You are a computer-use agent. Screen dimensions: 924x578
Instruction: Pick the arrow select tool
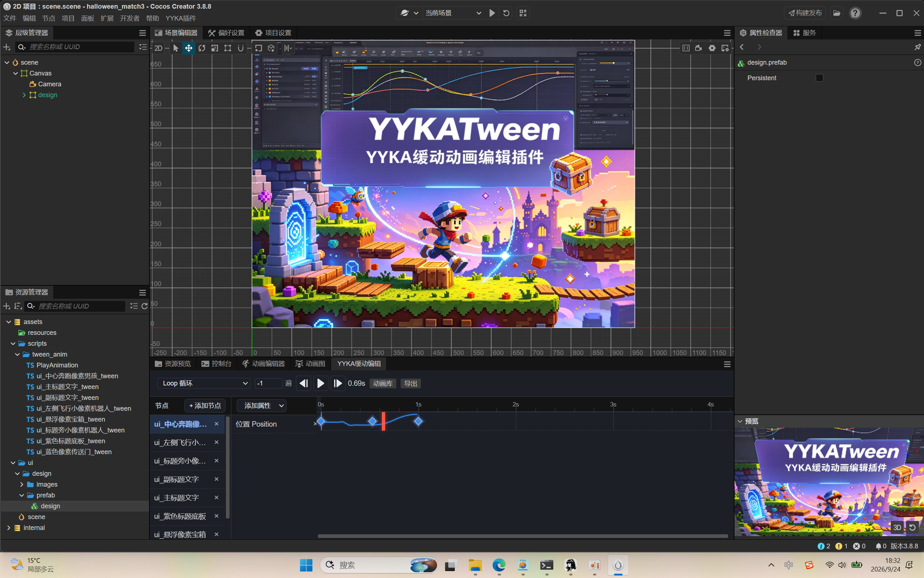(176, 48)
